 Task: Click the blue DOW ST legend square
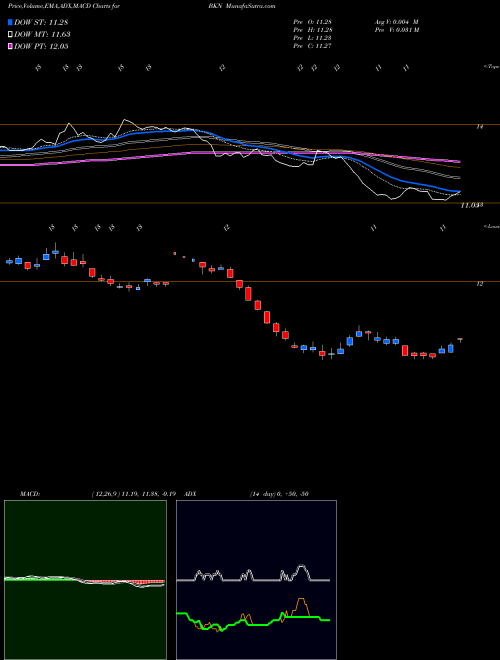pyautogui.click(x=10, y=22)
